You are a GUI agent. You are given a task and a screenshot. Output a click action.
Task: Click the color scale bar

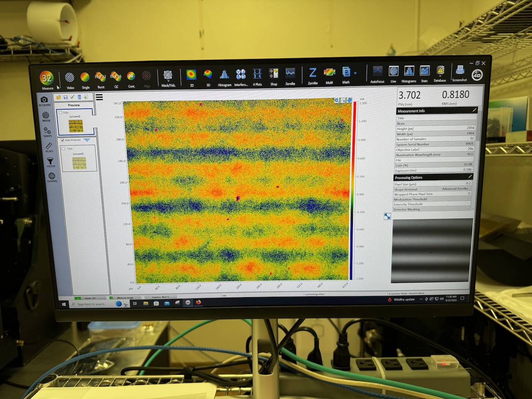pyautogui.click(x=353, y=190)
